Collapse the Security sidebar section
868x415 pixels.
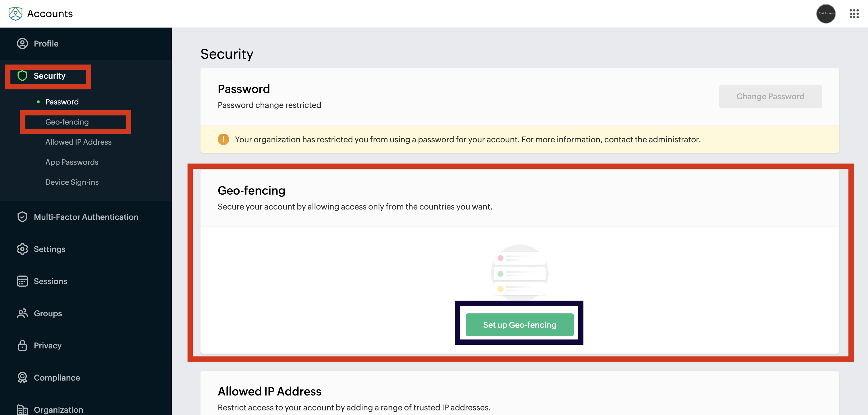tap(49, 76)
